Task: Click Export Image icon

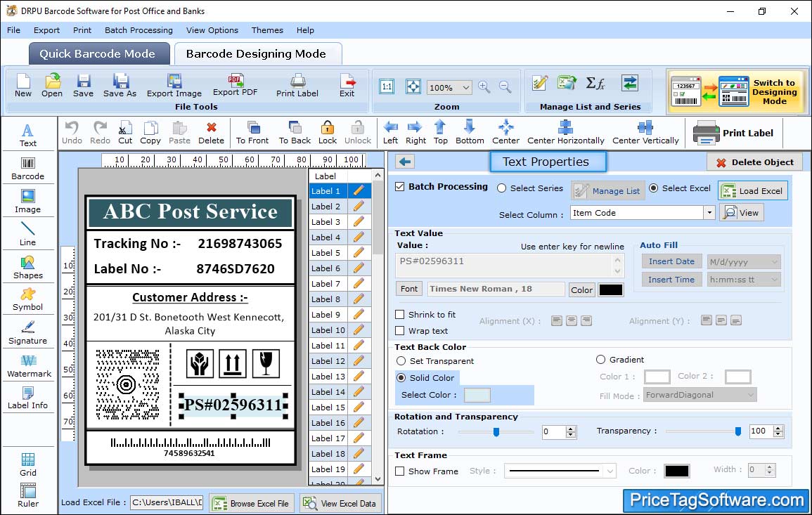Action: click(174, 86)
